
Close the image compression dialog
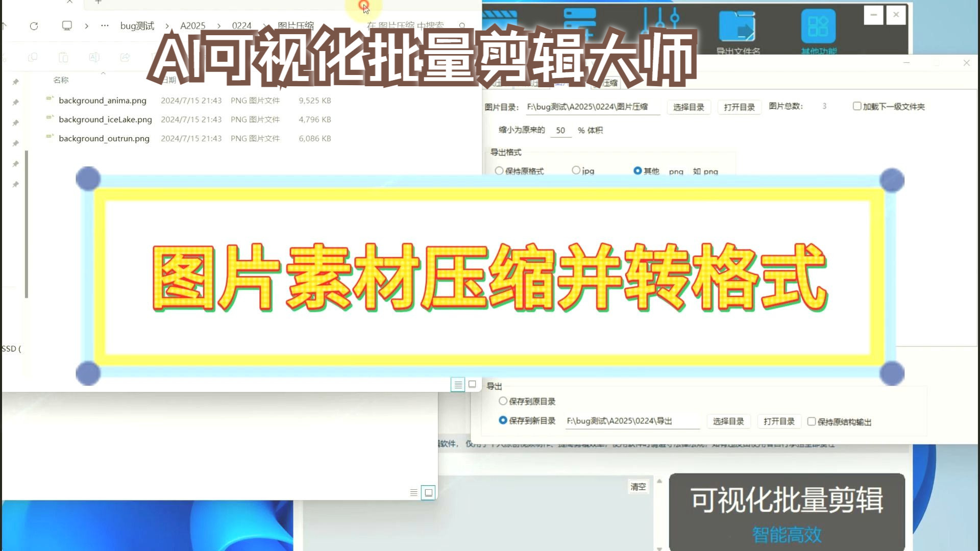point(966,63)
